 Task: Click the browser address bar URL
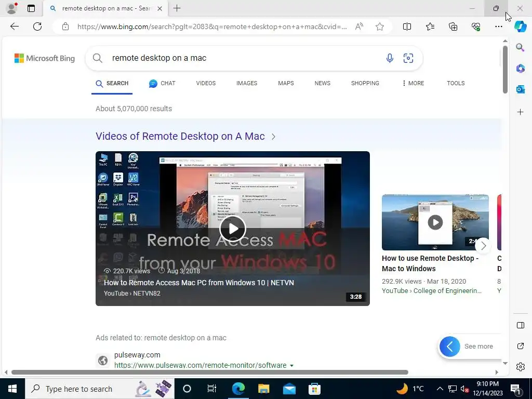[x=212, y=26]
